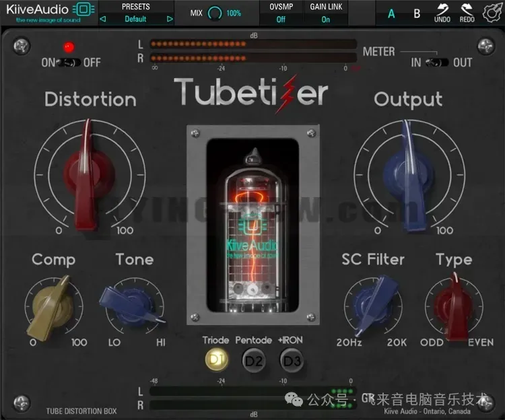Click the PRESETS header
This screenshot has width=505, height=420.
coord(135,7)
